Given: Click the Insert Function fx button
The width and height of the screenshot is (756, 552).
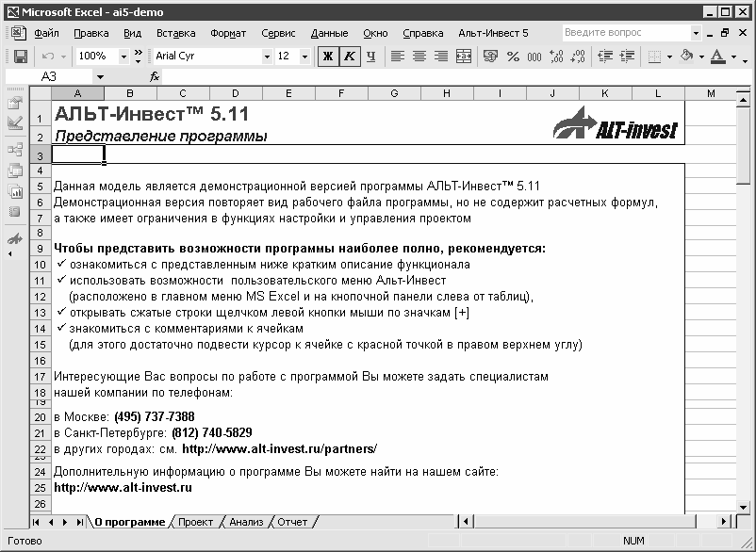Looking at the screenshot, I should [x=155, y=76].
